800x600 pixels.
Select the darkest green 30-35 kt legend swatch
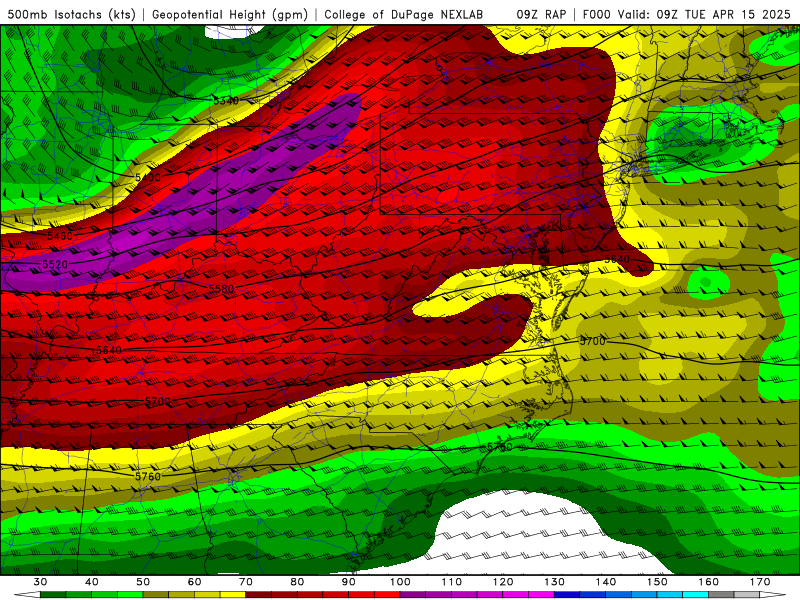(53, 595)
